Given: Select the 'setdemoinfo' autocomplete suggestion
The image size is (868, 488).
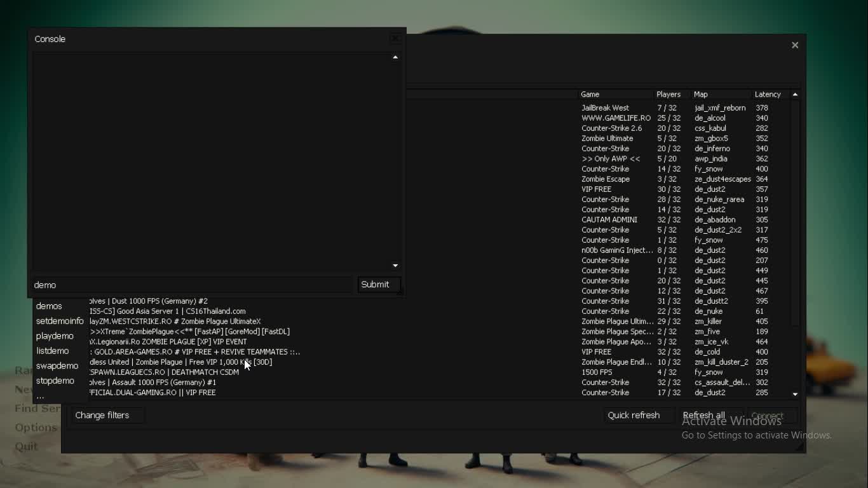Looking at the screenshot, I should click(60, 321).
